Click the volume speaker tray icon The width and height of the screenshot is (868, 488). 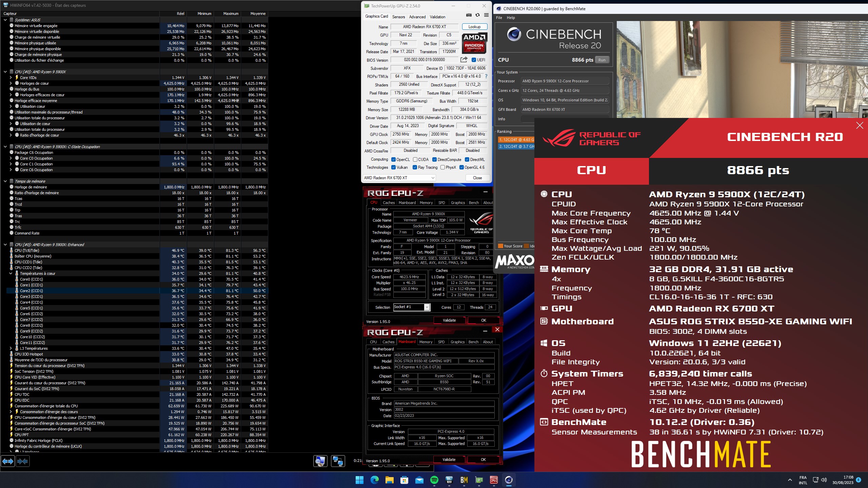coord(824,480)
